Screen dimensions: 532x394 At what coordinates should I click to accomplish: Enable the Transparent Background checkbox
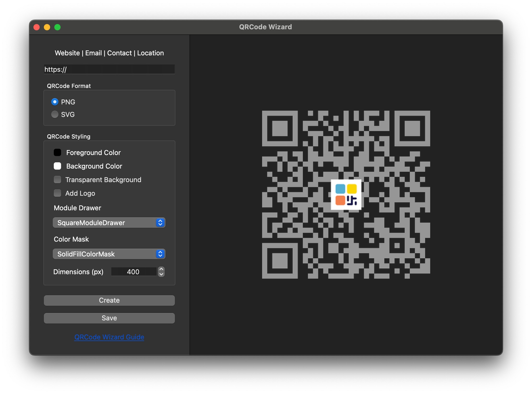click(57, 180)
